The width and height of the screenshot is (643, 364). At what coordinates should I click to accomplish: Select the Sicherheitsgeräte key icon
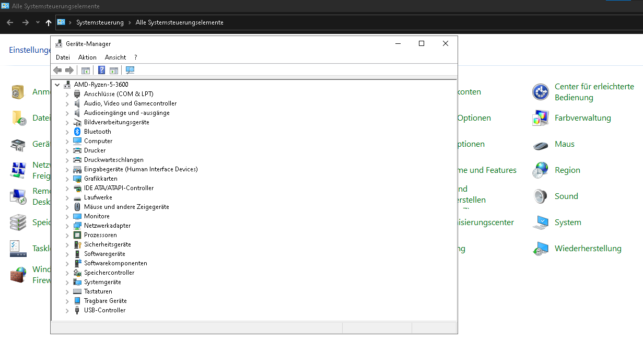point(77,244)
